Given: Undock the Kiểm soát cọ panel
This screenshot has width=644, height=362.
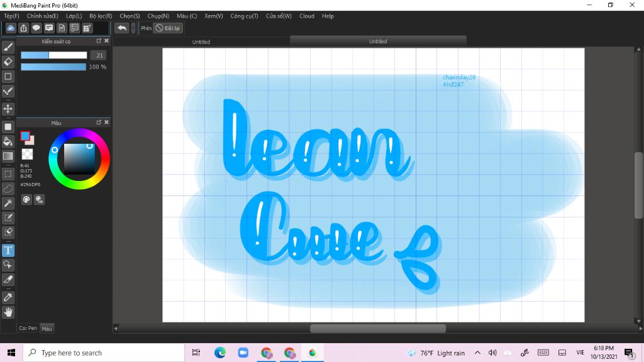Looking at the screenshot, I should [99, 41].
